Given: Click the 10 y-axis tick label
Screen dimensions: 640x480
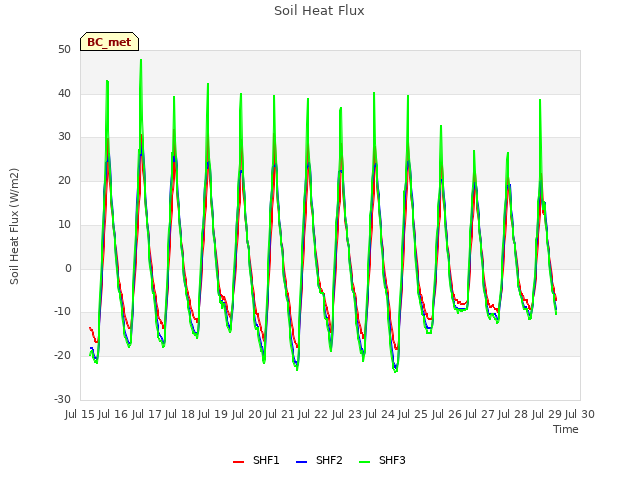Looking at the screenshot, I should 64,224.
